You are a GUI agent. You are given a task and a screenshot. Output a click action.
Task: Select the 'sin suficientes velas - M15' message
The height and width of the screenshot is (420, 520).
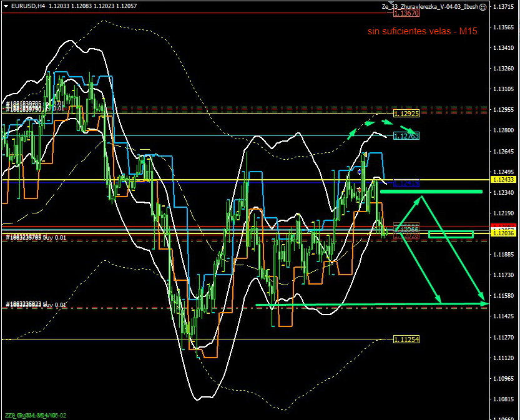click(x=422, y=31)
